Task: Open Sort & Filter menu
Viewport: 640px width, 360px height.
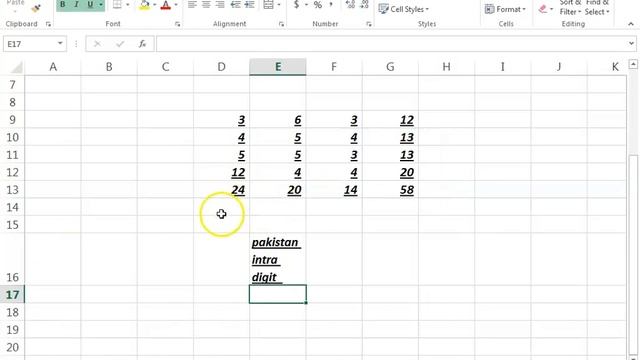Action: [x=570, y=7]
